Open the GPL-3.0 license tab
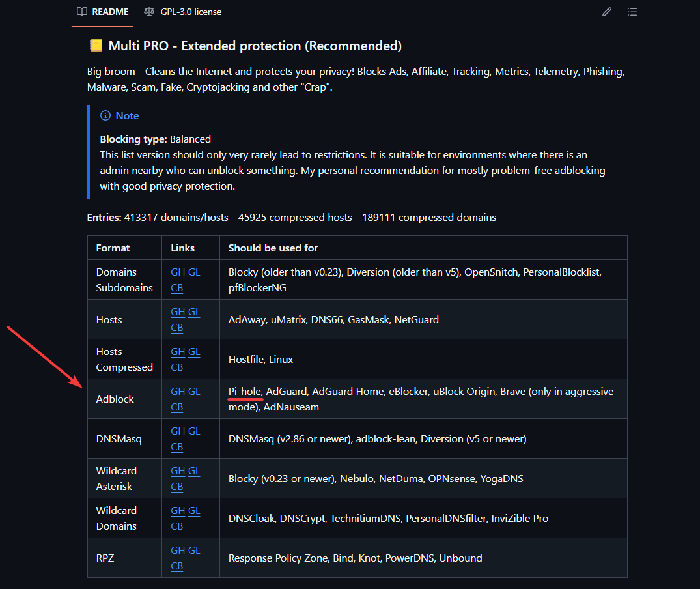The width and height of the screenshot is (700, 589). pyautogui.click(x=190, y=12)
